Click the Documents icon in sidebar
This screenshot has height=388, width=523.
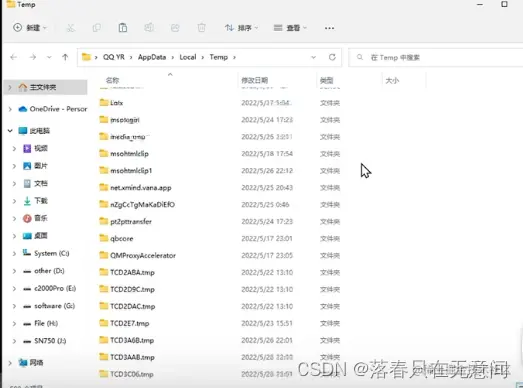(27, 183)
